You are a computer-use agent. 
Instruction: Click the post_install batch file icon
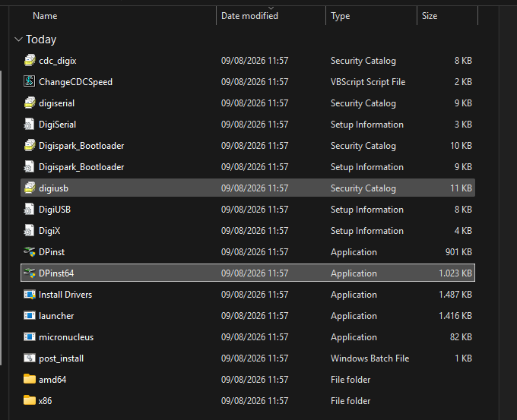30,358
